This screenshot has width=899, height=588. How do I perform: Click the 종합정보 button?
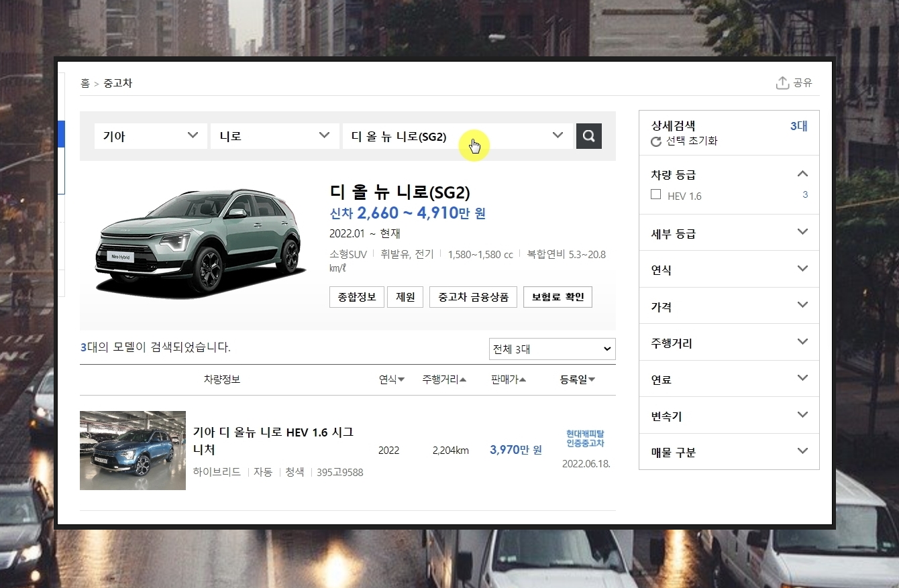pos(356,296)
